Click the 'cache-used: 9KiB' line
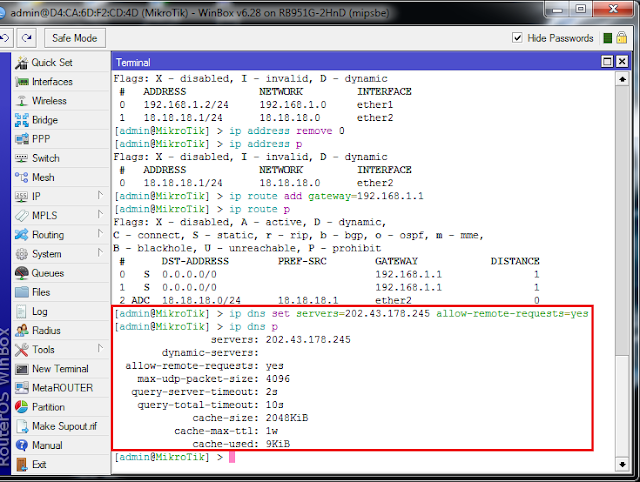The height and width of the screenshot is (482, 640). pyautogui.click(x=241, y=444)
